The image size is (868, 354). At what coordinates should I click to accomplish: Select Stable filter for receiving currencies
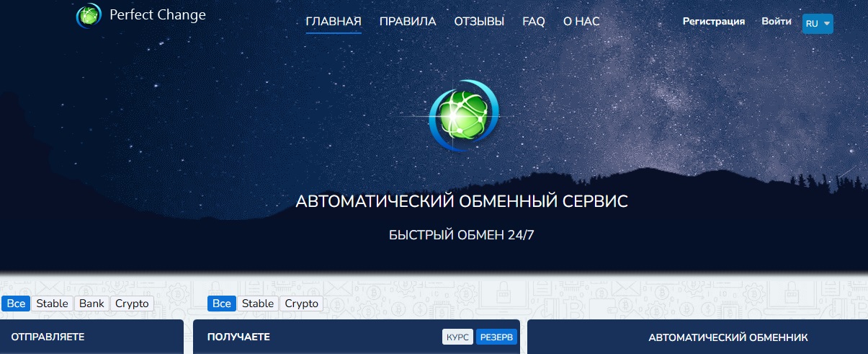tap(258, 304)
